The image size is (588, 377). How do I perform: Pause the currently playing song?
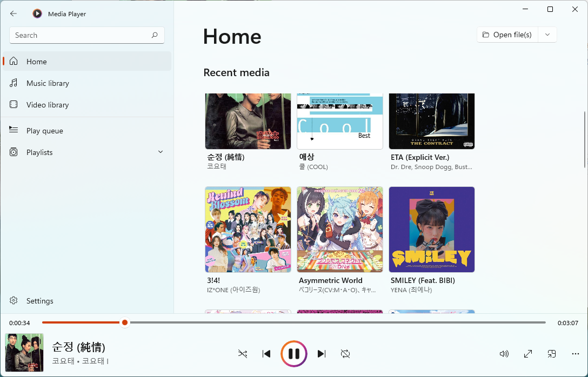tap(294, 354)
